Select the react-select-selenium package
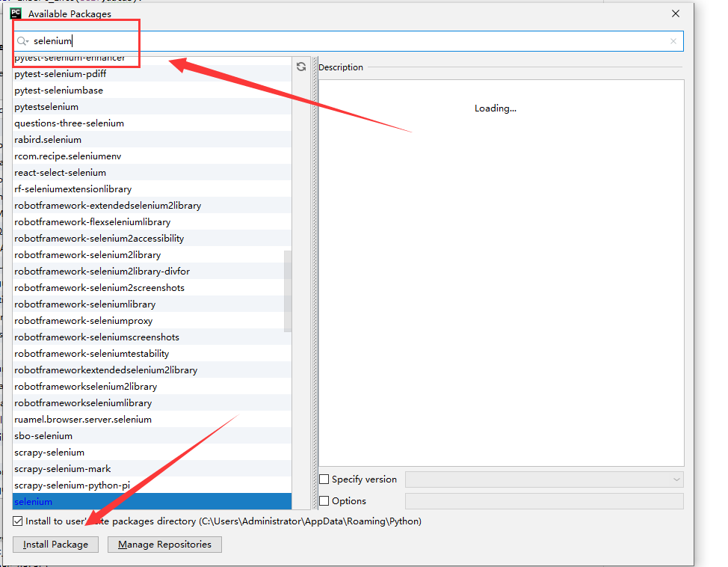The image size is (728, 567). tap(152, 173)
